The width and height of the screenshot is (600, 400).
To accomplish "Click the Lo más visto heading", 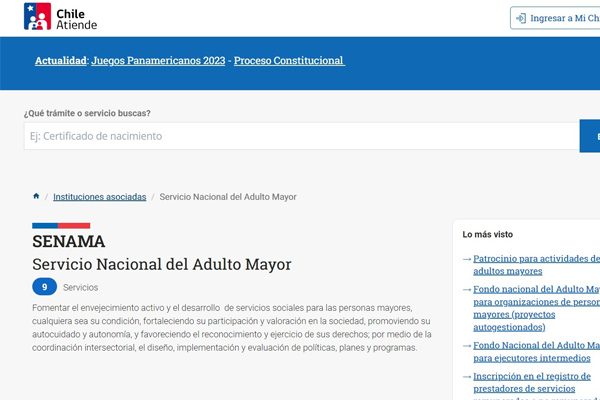I will click(488, 234).
